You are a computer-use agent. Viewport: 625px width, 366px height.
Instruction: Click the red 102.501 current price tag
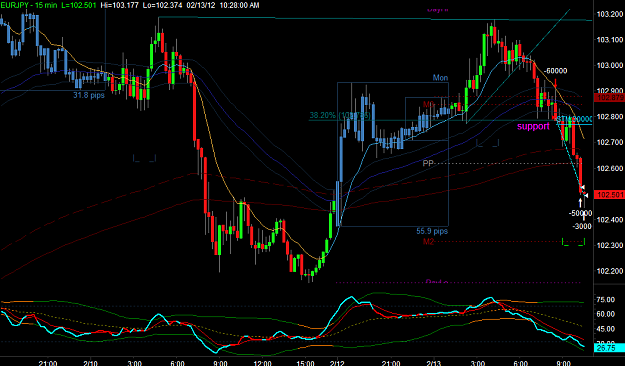click(x=609, y=195)
